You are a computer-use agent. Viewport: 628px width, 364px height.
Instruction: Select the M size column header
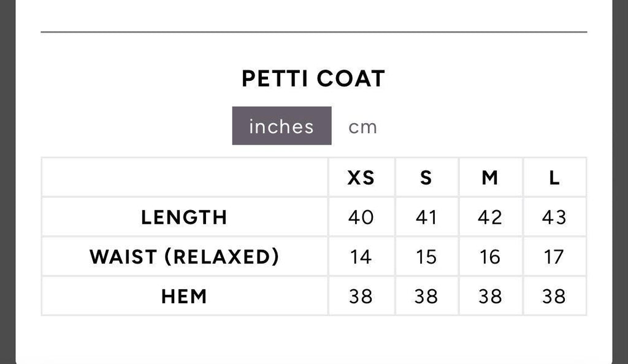click(x=490, y=178)
